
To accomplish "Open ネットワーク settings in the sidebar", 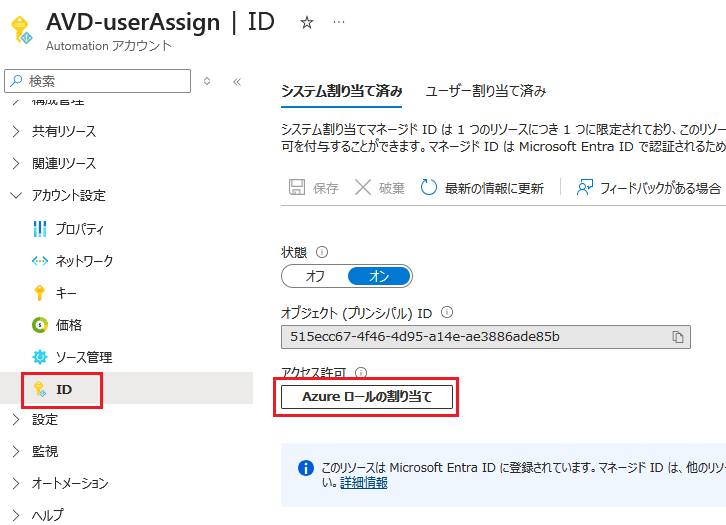I will [x=84, y=261].
